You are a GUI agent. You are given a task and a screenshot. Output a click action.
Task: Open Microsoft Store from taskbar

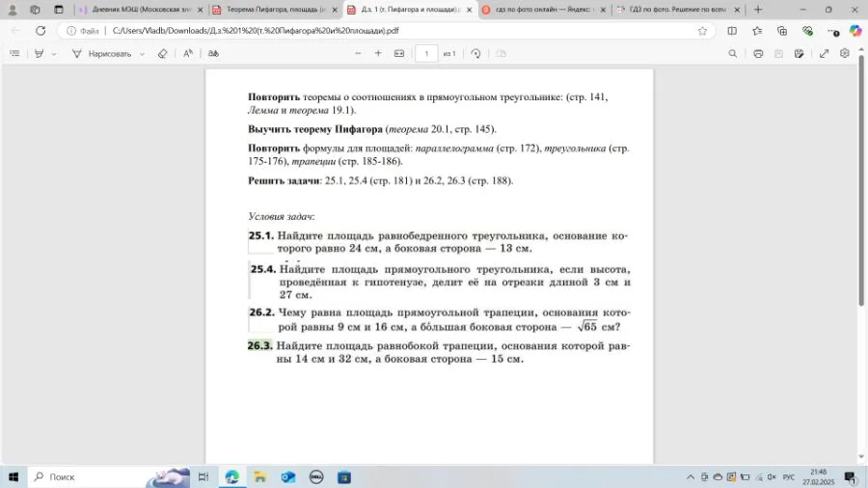click(x=344, y=477)
